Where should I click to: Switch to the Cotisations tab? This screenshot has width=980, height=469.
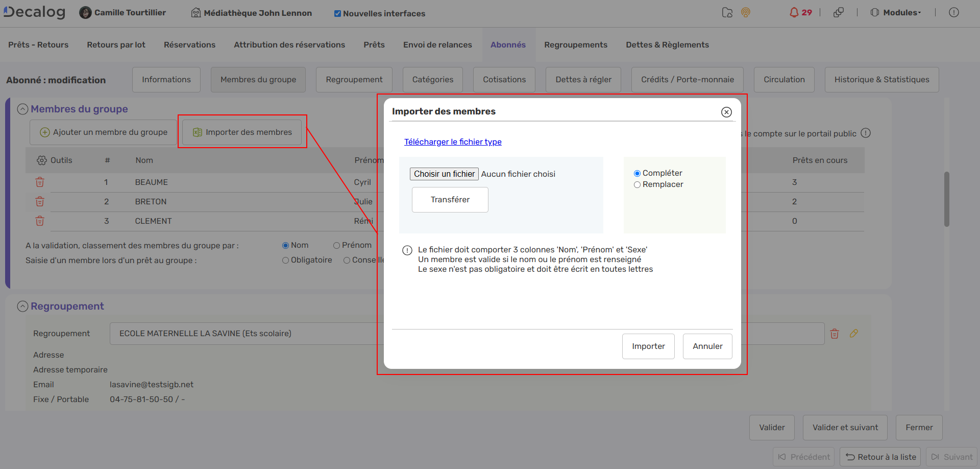504,80
